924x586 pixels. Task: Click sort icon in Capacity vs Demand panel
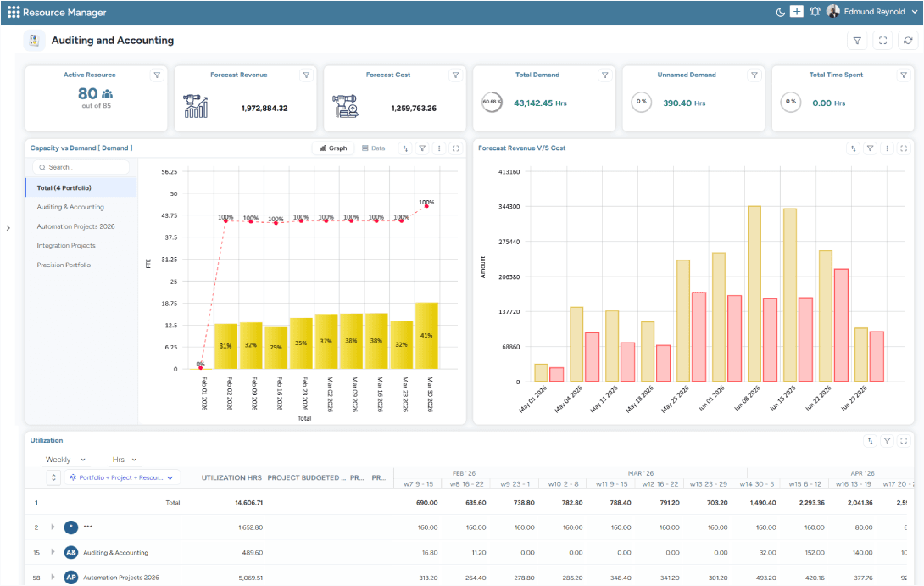[405, 148]
